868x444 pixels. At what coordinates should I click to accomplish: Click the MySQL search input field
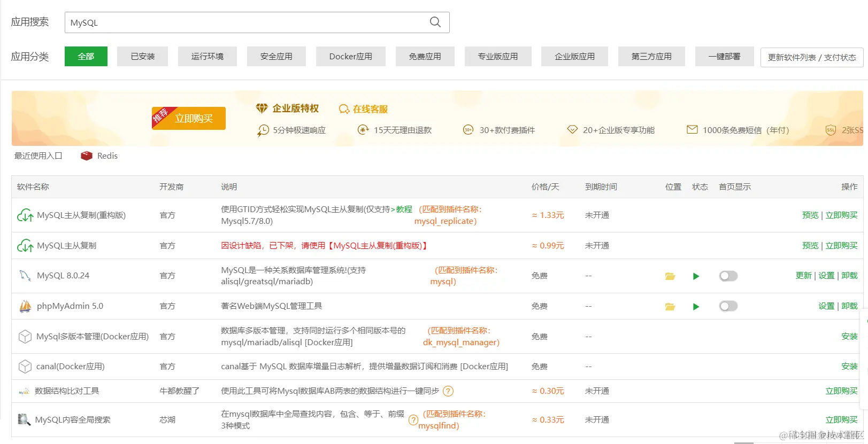pyautogui.click(x=257, y=22)
